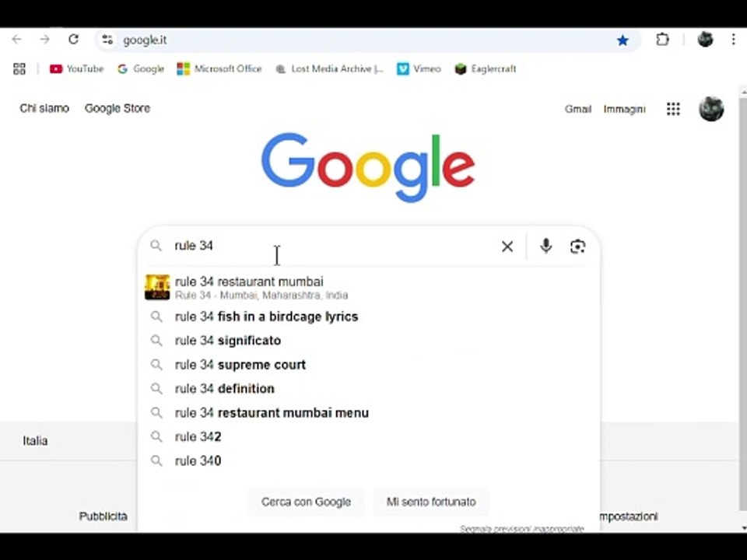Open Chrome three-dot menu
Viewport: 747px width, 560px height.
733,40
